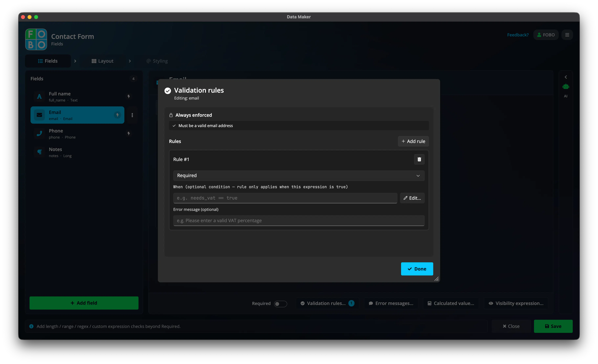Click the Validation rules checkmark header icon
This screenshot has height=364, width=598.
point(168,91)
